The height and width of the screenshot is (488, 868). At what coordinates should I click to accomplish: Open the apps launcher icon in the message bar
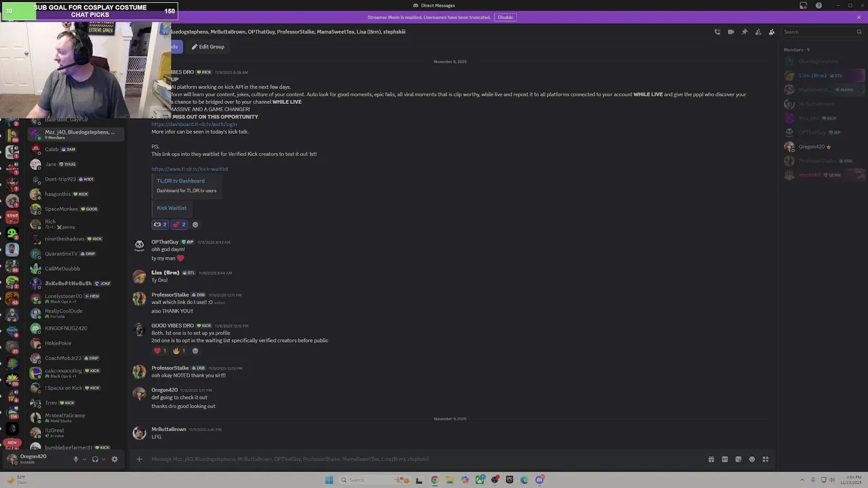tap(766, 459)
